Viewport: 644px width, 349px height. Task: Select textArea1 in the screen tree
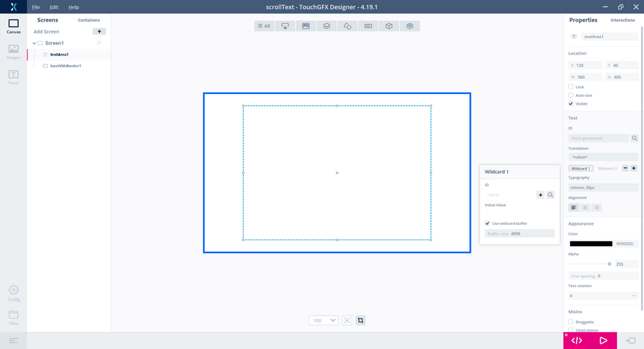click(x=59, y=54)
